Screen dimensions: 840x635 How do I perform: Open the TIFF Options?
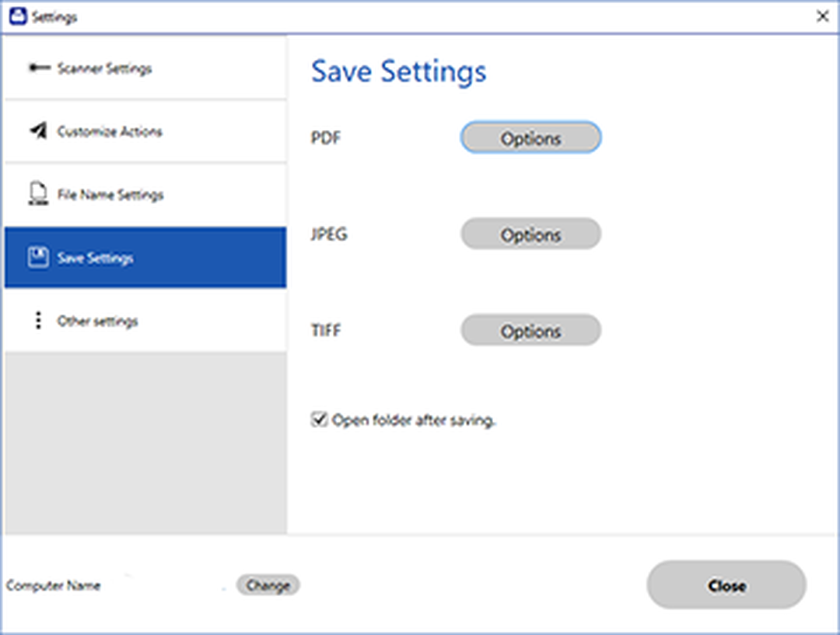531,330
